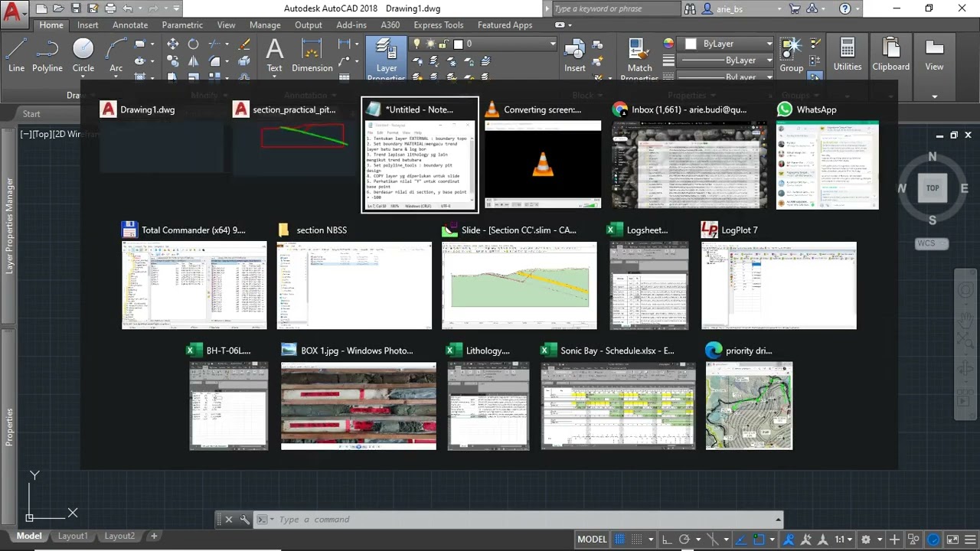Open object snap settings dropdown arrow

pyautogui.click(x=772, y=540)
